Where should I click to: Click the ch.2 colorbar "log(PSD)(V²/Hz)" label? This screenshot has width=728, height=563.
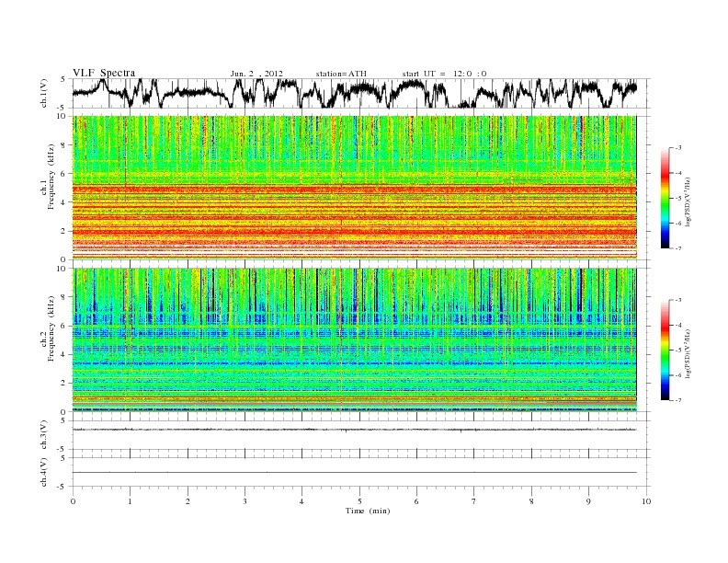[x=688, y=353]
